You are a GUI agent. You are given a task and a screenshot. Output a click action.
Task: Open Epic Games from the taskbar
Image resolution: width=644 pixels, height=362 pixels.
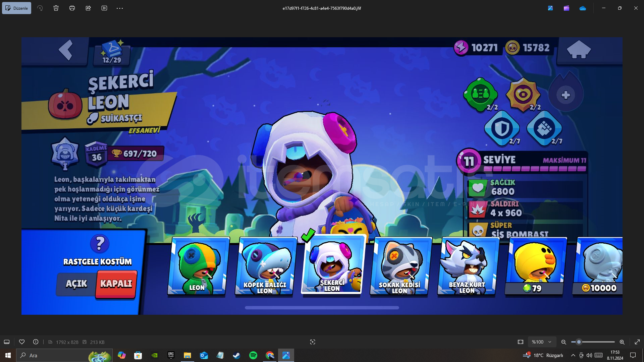coord(171,355)
